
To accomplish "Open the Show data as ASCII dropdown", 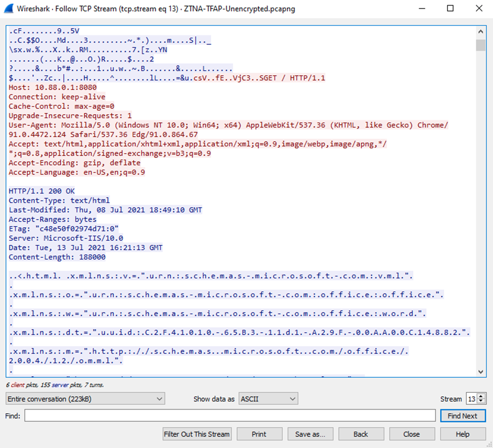I will 268,398.
